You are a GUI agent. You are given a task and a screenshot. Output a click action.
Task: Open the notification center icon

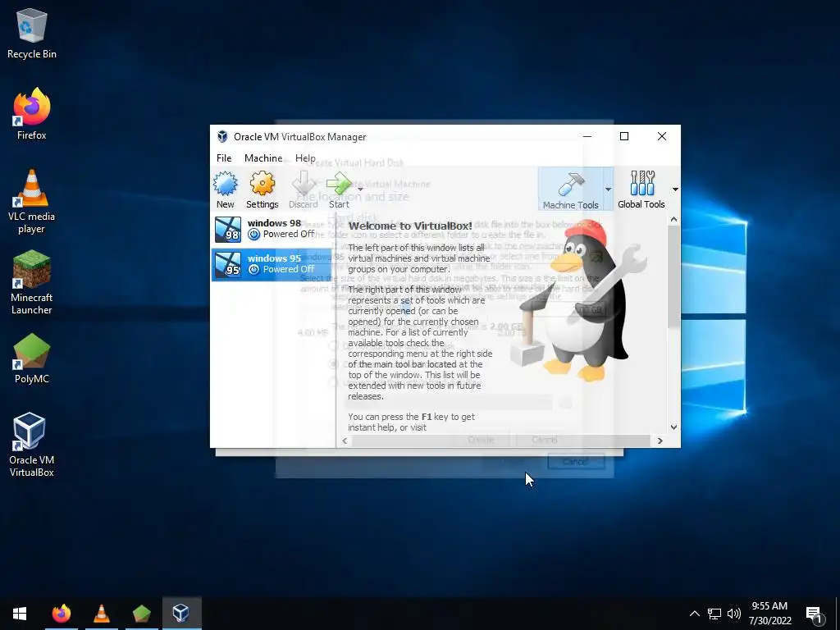pos(815,614)
